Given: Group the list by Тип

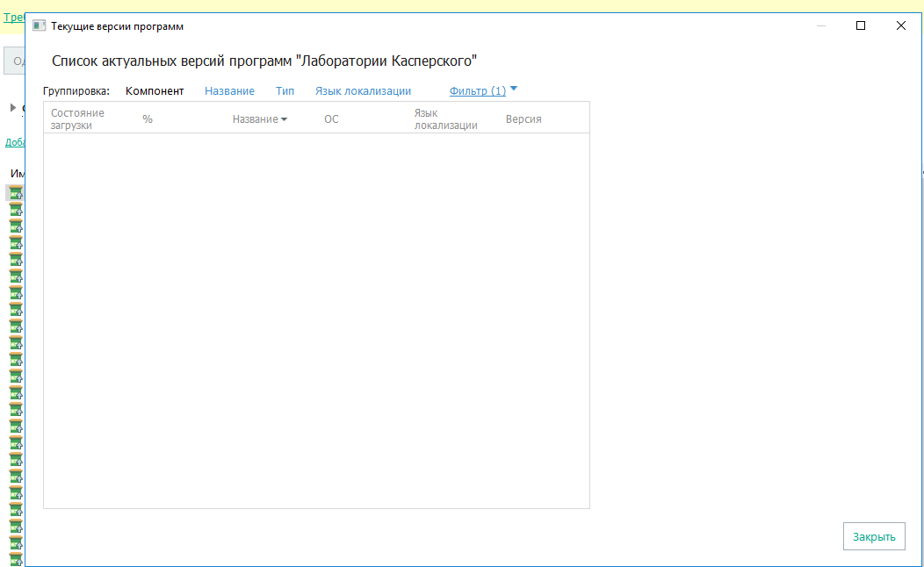Looking at the screenshot, I should point(285,91).
